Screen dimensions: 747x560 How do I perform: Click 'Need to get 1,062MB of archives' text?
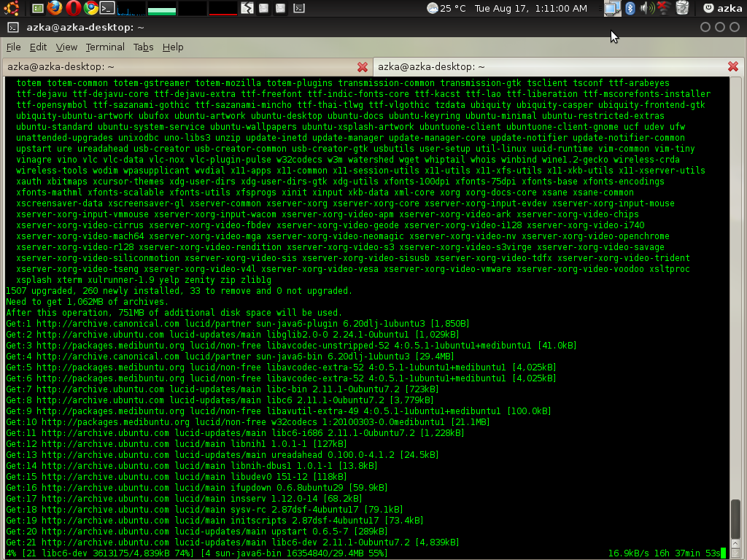(x=87, y=302)
